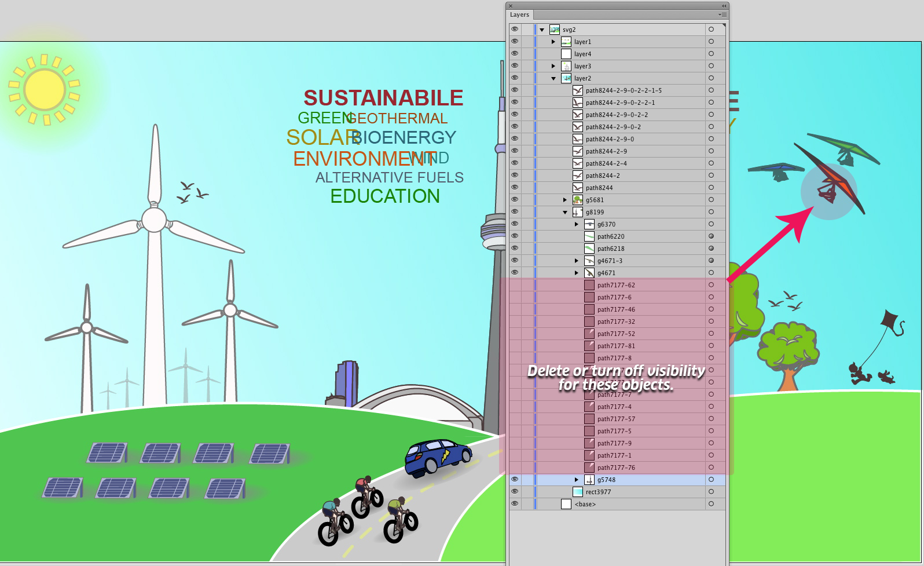Toggle visibility eye for svg2 layer

[x=515, y=29]
